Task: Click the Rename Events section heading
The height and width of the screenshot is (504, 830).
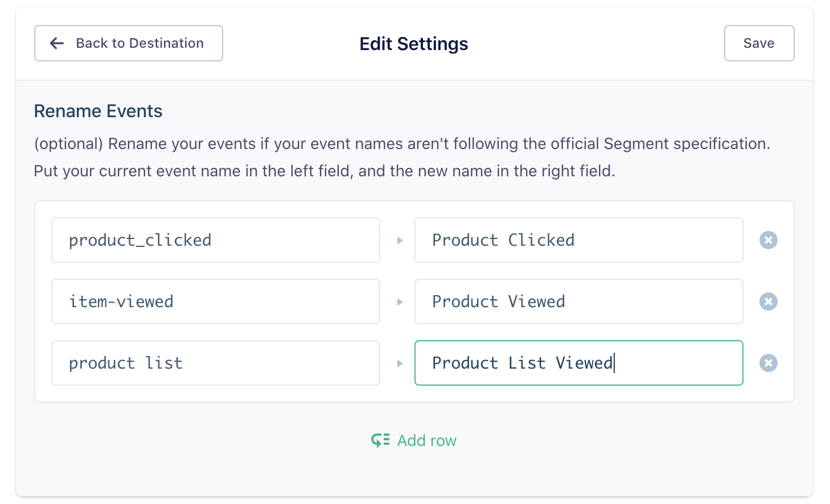Action: point(98,111)
